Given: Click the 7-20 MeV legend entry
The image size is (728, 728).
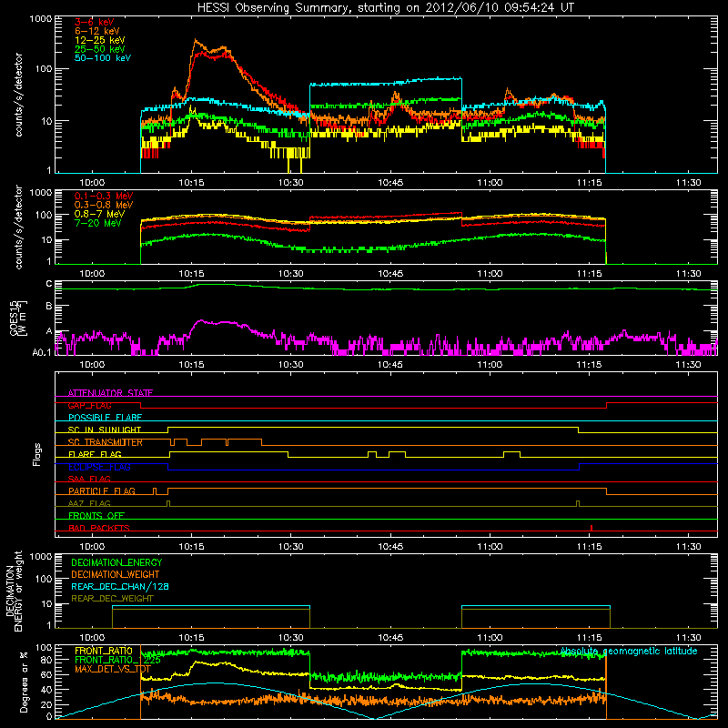Looking at the screenshot, I should (98, 223).
